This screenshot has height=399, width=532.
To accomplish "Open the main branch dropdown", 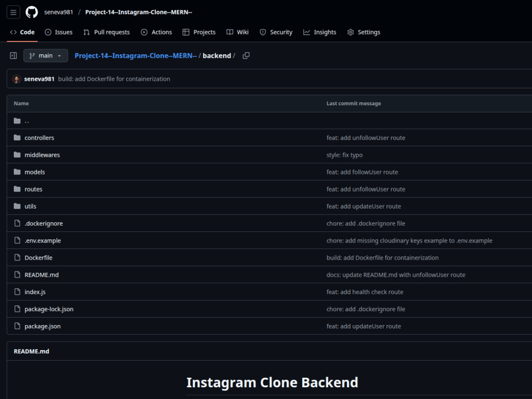I will pyautogui.click(x=45, y=56).
